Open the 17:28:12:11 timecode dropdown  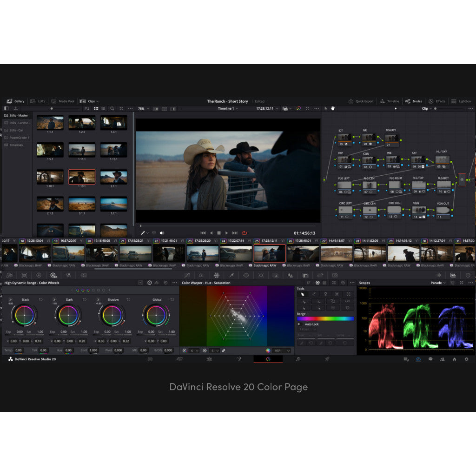click(267, 108)
